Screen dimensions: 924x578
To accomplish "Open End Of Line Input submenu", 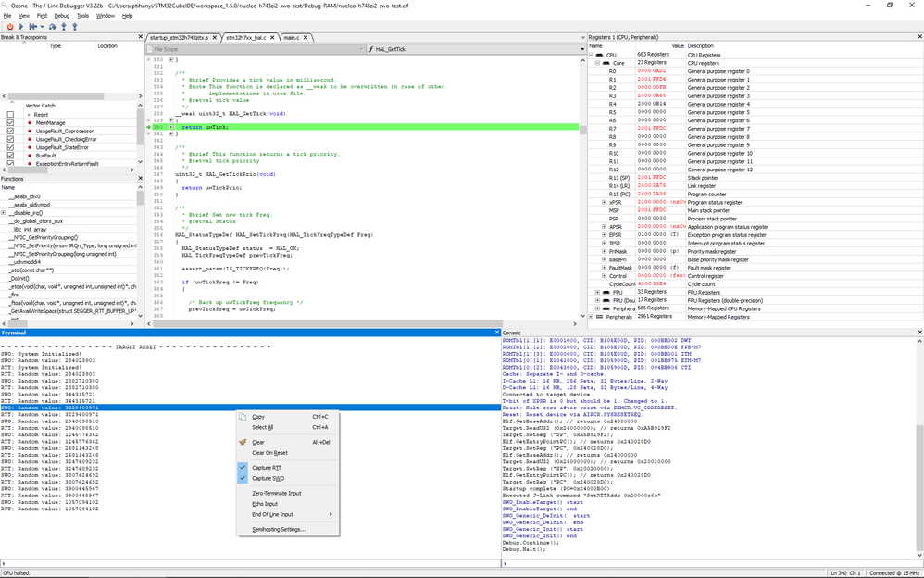I will [288, 514].
